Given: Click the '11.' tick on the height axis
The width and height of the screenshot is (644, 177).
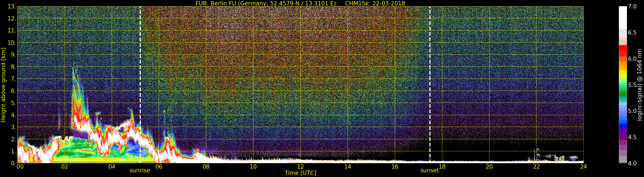Looking at the screenshot, I should pyautogui.click(x=12, y=31).
